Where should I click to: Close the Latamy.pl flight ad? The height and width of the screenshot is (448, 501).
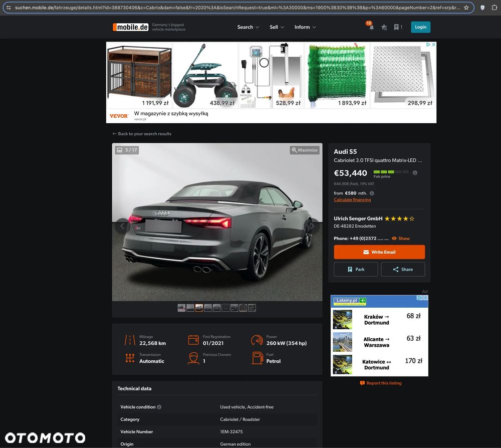click(425, 298)
